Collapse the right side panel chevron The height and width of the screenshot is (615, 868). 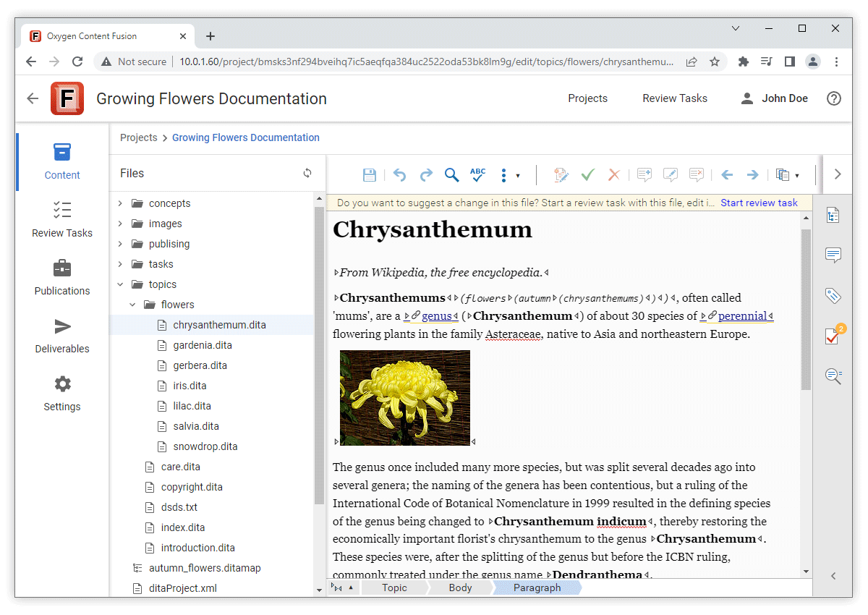coord(833,576)
